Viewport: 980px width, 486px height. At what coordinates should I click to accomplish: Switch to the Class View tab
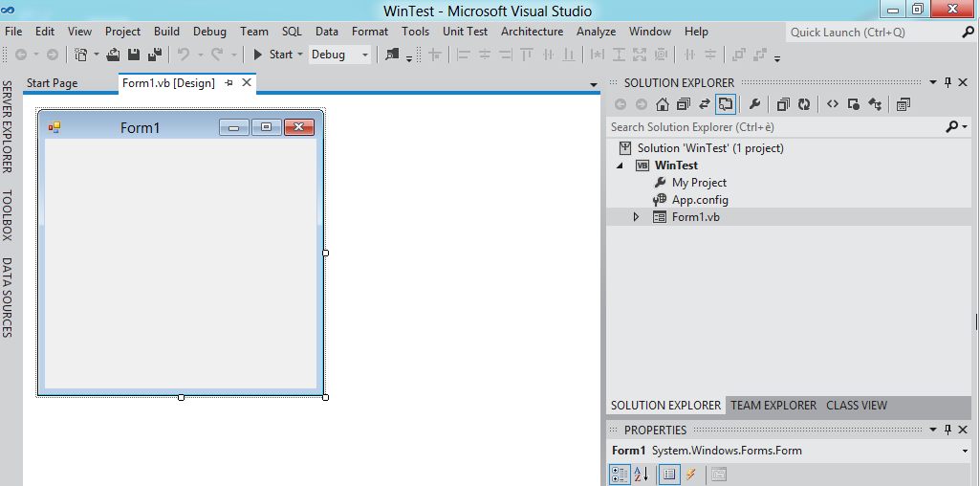point(857,406)
